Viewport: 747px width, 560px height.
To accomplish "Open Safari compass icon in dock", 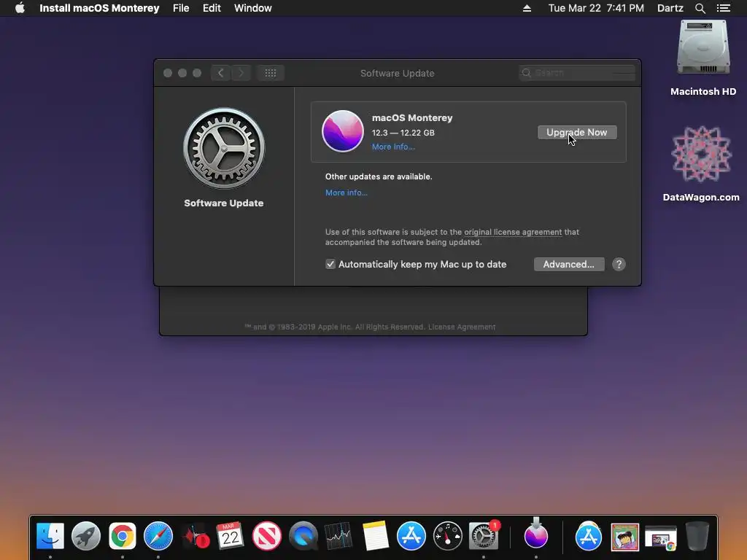I will (x=158, y=536).
